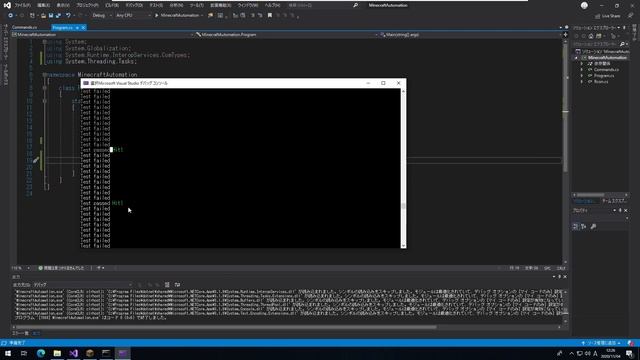
Task: Open the Windows notification center
Action: [x=629, y=353]
